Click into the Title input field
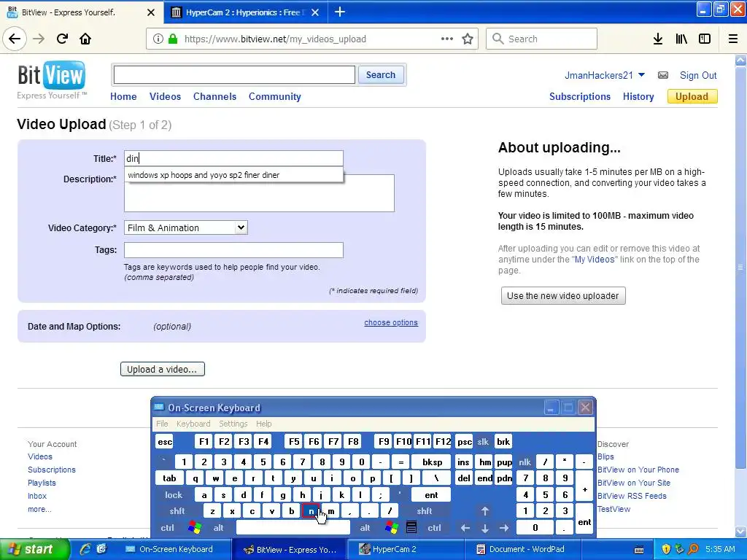This screenshot has width=747, height=560. [x=233, y=158]
